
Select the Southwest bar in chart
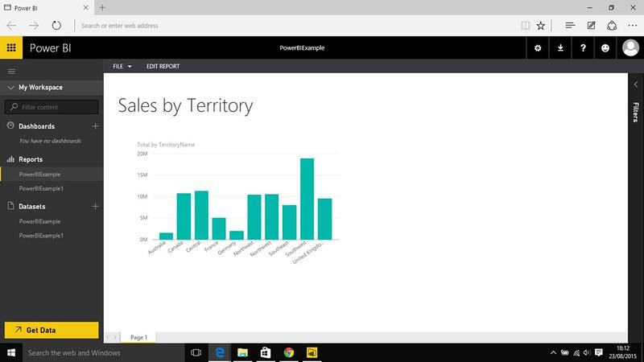coord(308,199)
